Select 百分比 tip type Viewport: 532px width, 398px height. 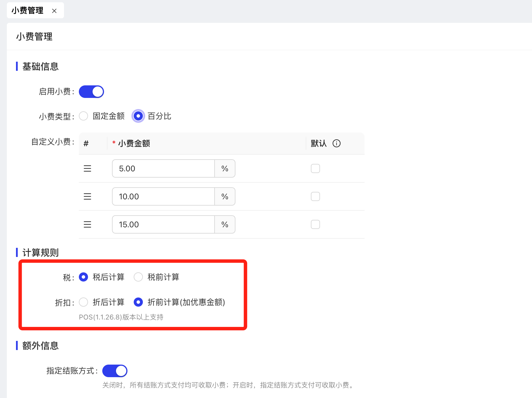(x=138, y=116)
